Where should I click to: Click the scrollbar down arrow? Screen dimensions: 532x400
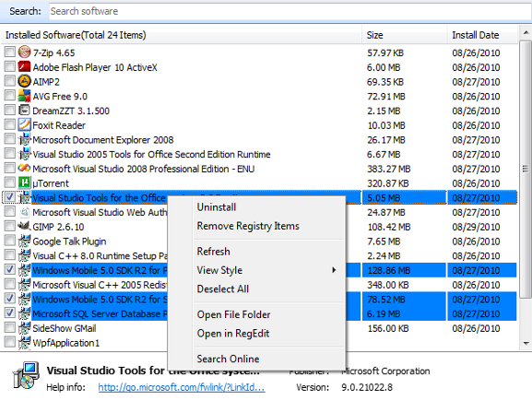526,344
